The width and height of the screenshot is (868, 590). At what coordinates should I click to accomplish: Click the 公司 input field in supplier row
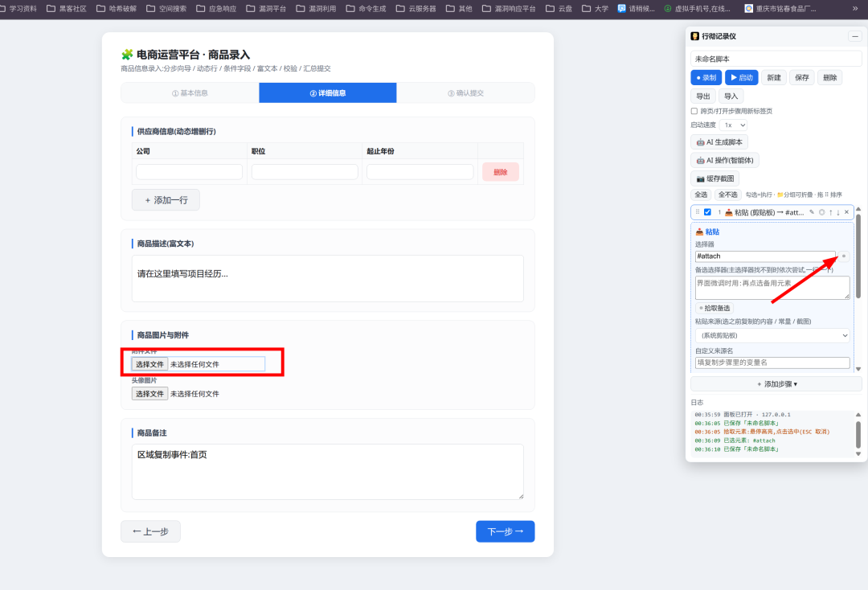190,171
